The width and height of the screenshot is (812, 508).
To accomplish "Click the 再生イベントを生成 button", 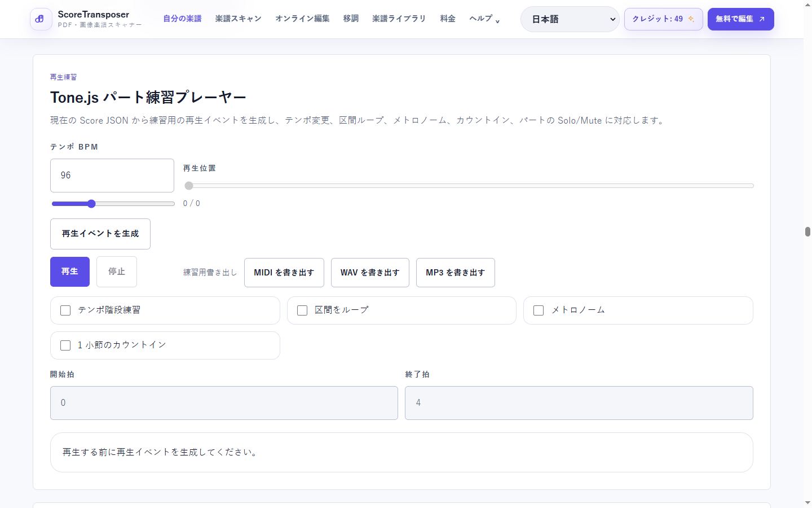I will point(100,234).
